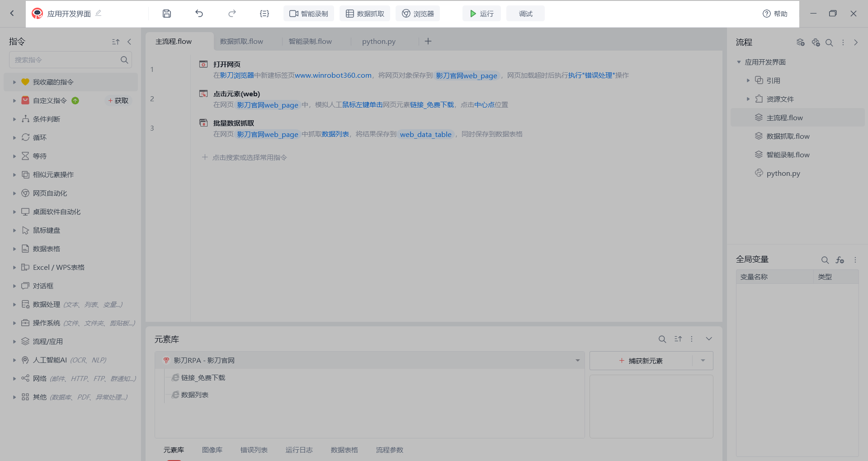
Task: Collapse the 元素库 panel with the chevron
Action: (x=709, y=339)
